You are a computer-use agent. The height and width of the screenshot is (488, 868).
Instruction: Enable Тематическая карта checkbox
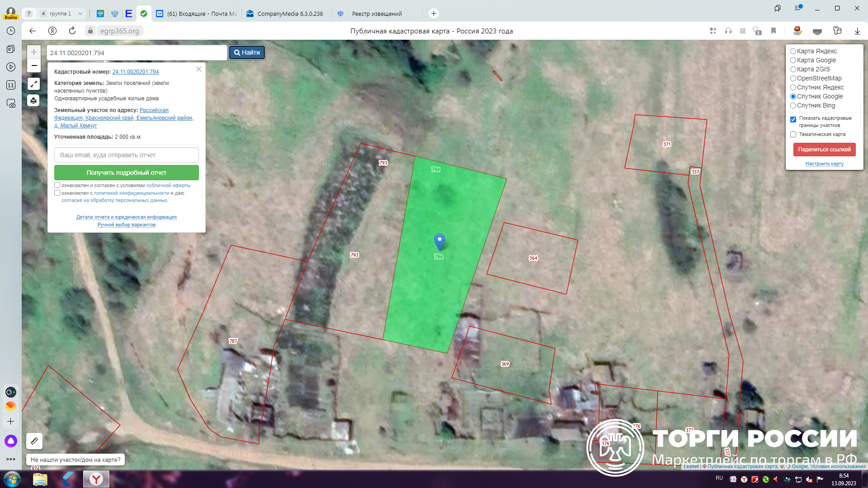tap(793, 135)
